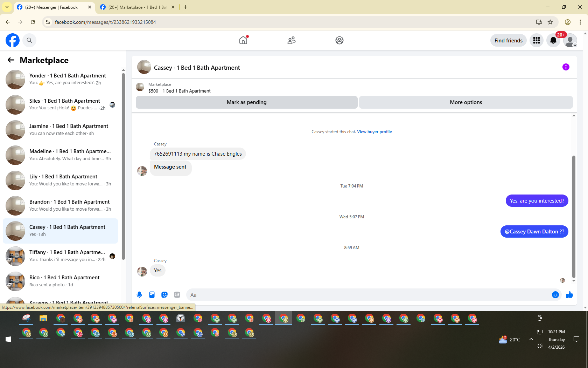
Task: Open the Siles conversation
Action: point(60,105)
